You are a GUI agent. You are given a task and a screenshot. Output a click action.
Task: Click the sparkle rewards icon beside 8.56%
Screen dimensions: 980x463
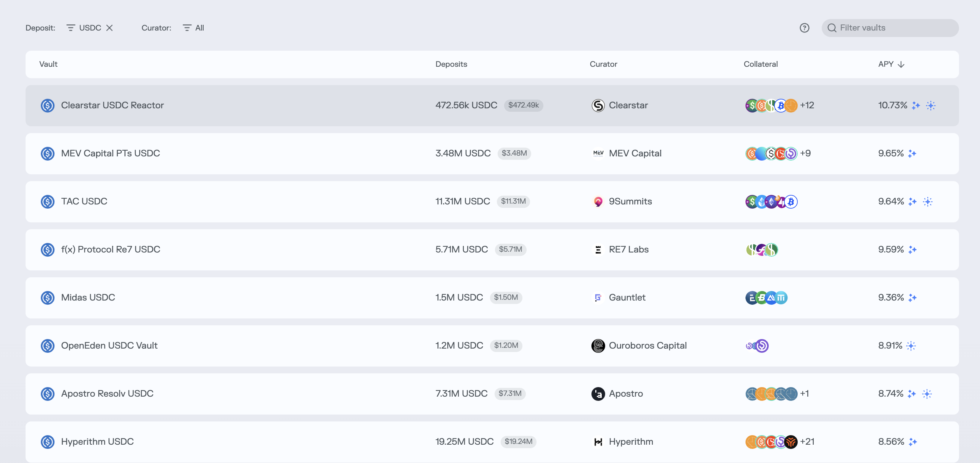[x=913, y=442]
